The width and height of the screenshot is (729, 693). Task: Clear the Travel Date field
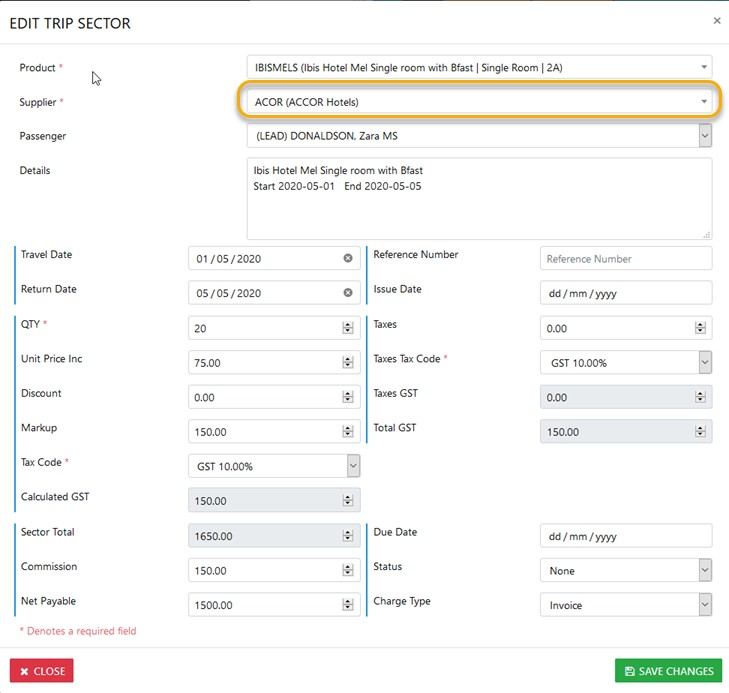click(x=348, y=259)
